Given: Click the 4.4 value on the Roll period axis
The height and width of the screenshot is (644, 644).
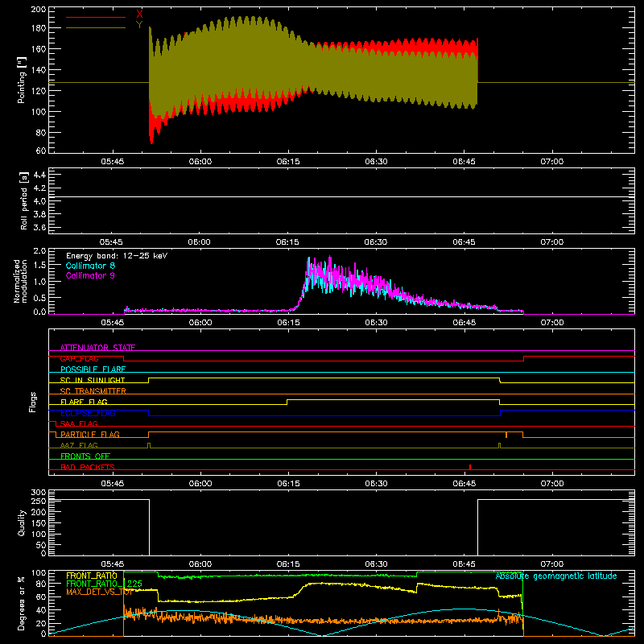Looking at the screenshot, I should coord(39,175).
